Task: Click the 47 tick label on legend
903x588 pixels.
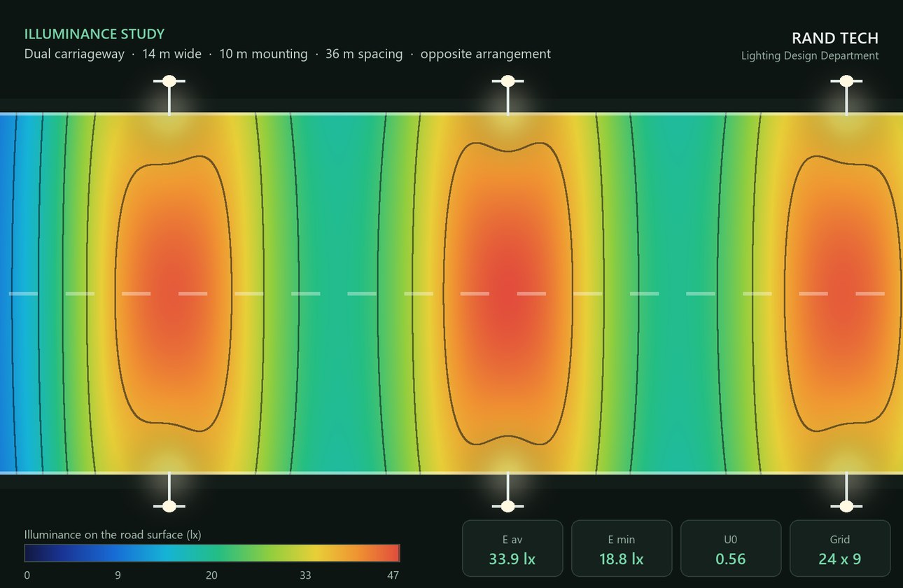Action: 393,575
